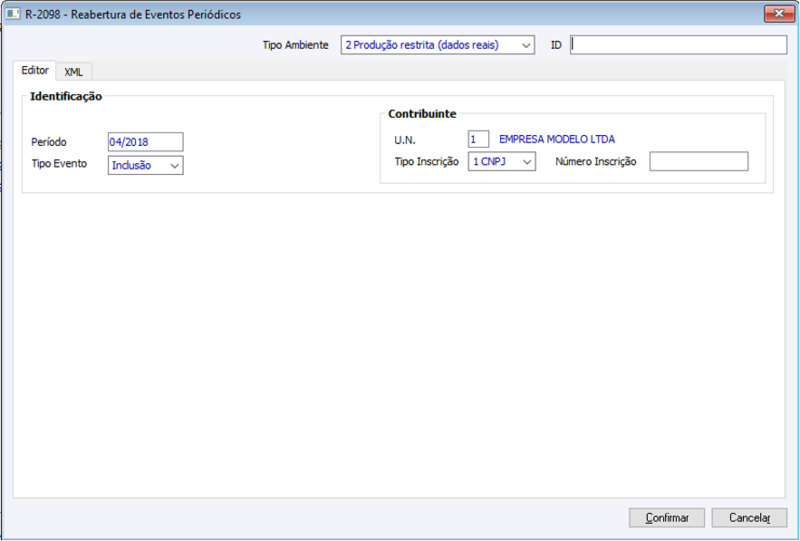The width and height of the screenshot is (800, 541).
Task: Select the EMPRESA MODELO LTDA company name
Action: (x=557, y=139)
